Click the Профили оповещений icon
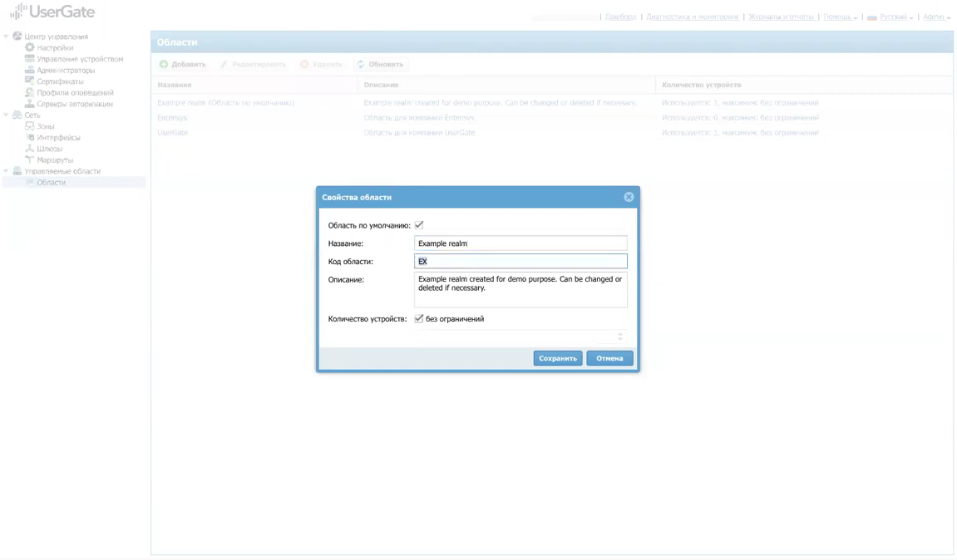 tap(29, 93)
